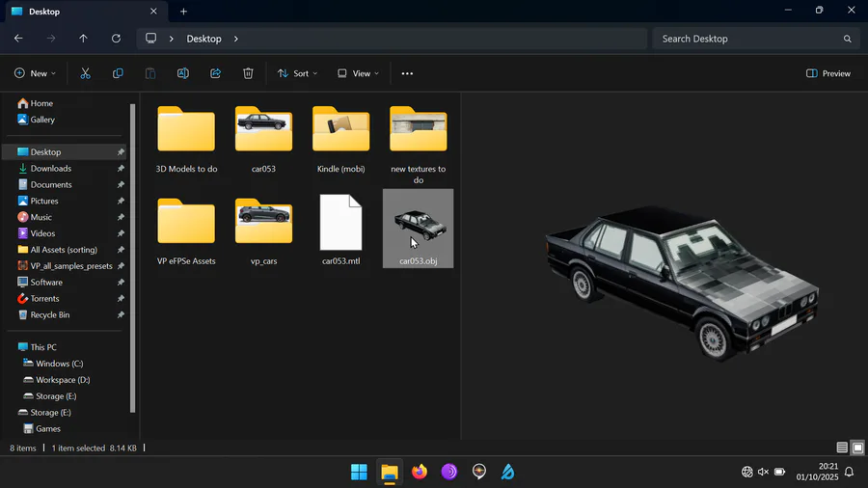This screenshot has width=868, height=488.
Task: Open the See more ellipsis menu
Action: (x=407, y=73)
